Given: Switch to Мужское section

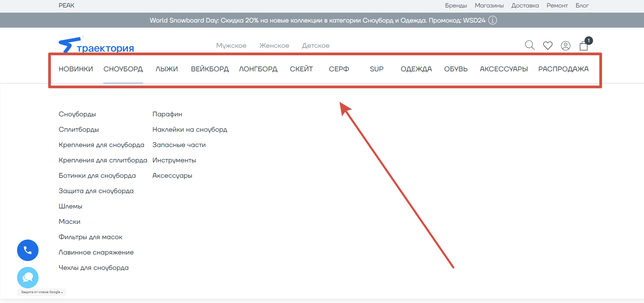Looking at the screenshot, I should (231, 46).
